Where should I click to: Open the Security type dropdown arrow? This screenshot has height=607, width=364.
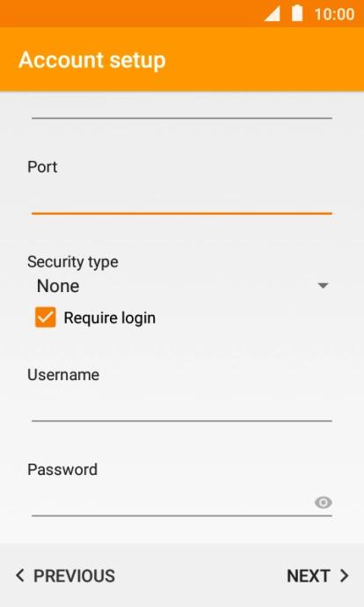323,286
